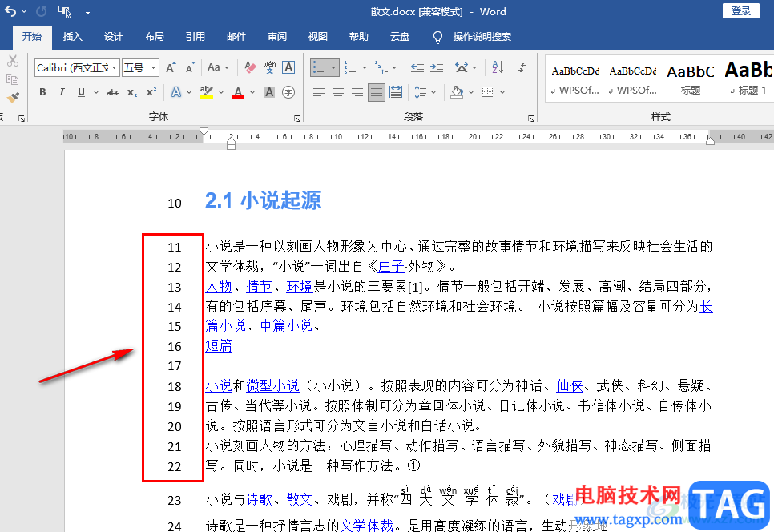Click the Sort A-Z icon

(x=498, y=67)
